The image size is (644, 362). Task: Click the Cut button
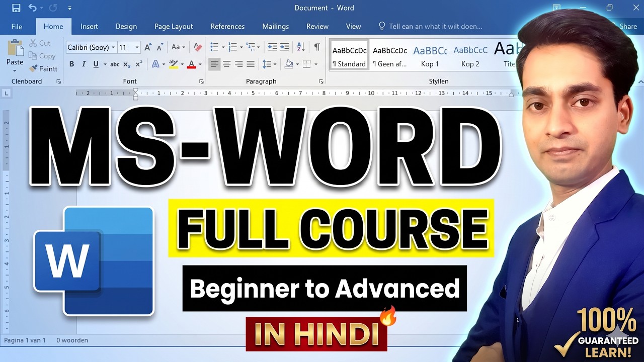point(40,43)
